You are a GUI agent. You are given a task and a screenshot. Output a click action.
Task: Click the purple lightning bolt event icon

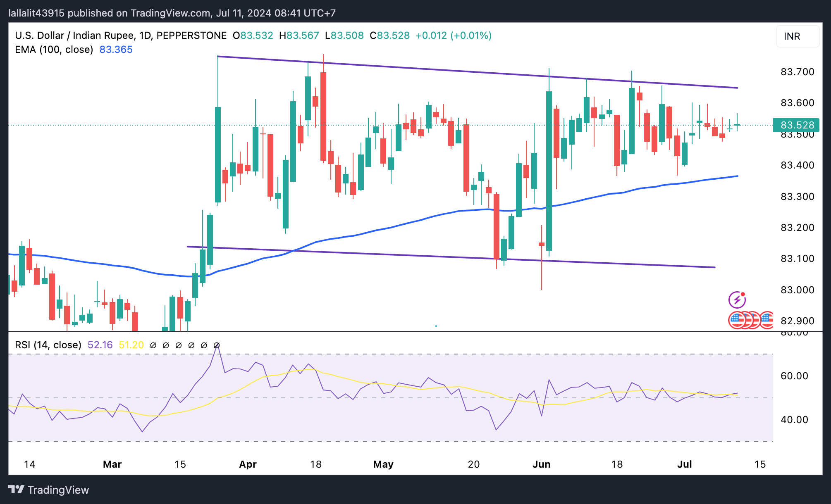pos(737,300)
